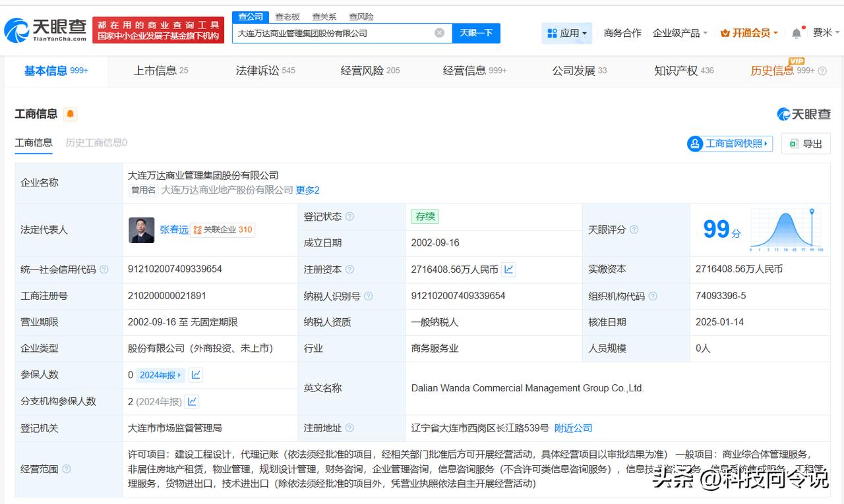Image resolution: width=844 pixels, height=504 pixels.
Task: Expand the 2024年报 year selector
Action: coord(161,375)
